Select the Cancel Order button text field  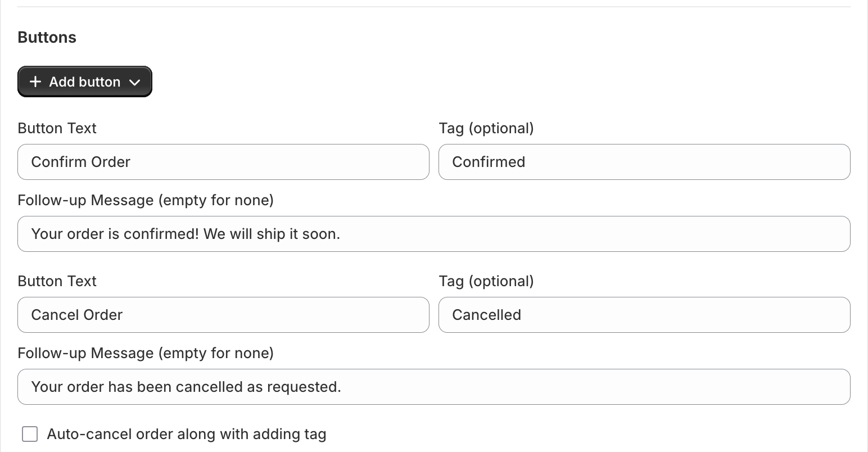click(223, 315)
